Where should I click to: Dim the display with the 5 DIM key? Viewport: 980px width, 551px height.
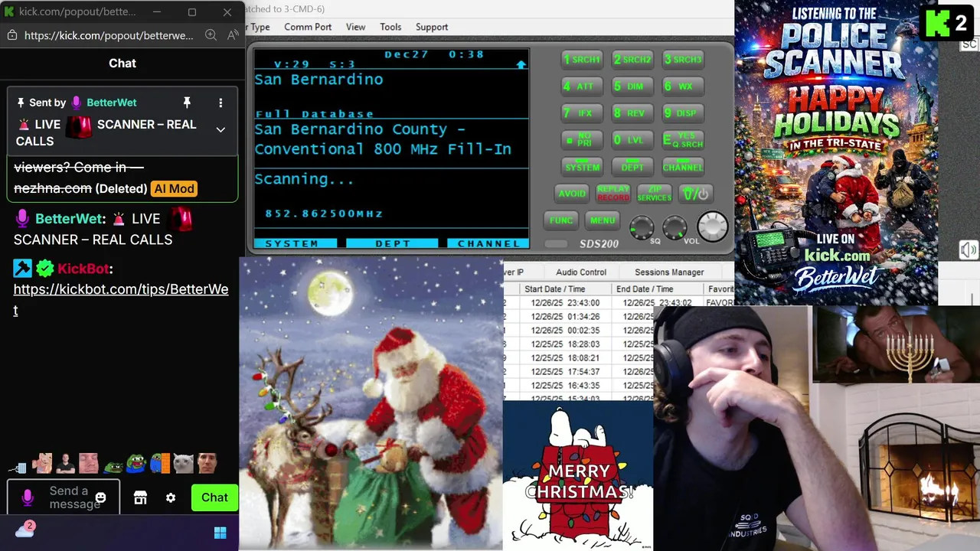pos(632,86)
